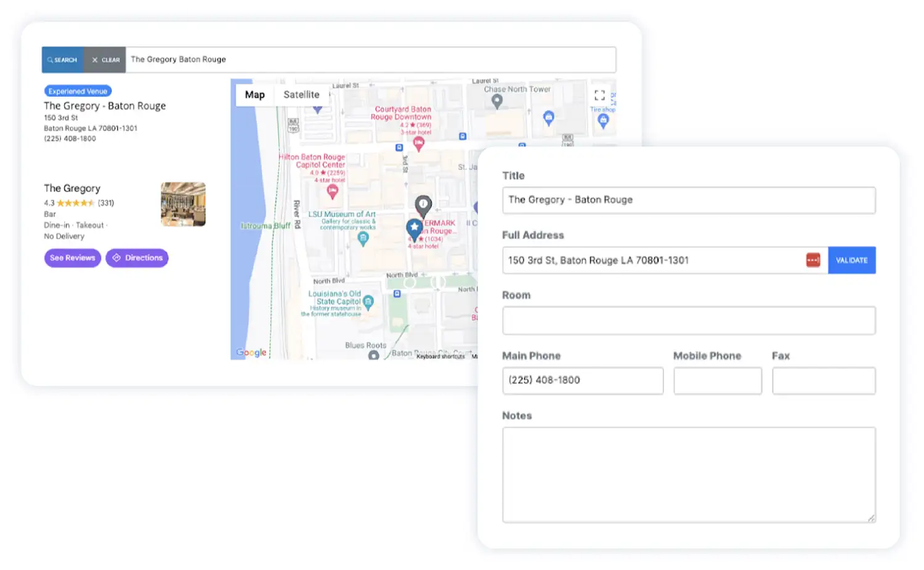Image resolution: width=924 pixels, height=570 pixels.
Task: Switch map to Satellite view
Action: coord(301,95)
